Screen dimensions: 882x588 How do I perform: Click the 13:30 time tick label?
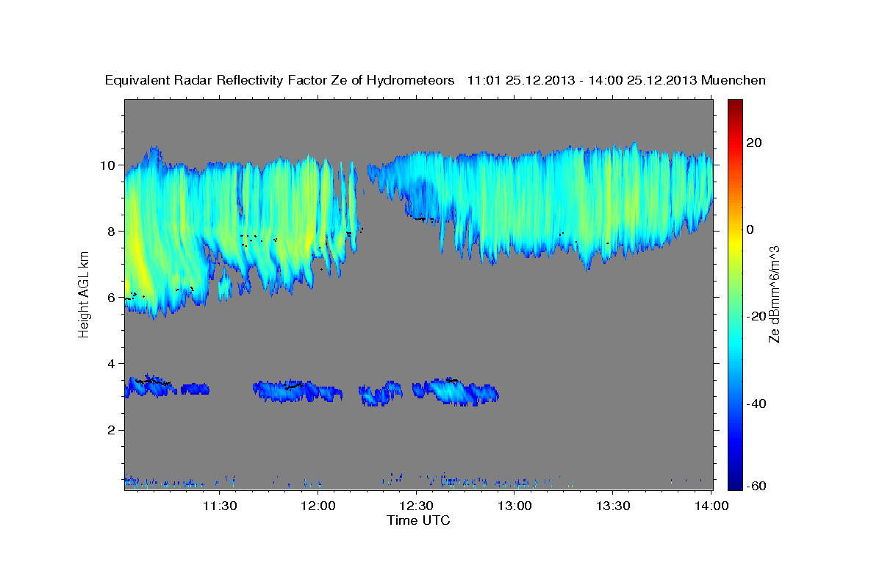pyautogui.click(x=612, y=506)
